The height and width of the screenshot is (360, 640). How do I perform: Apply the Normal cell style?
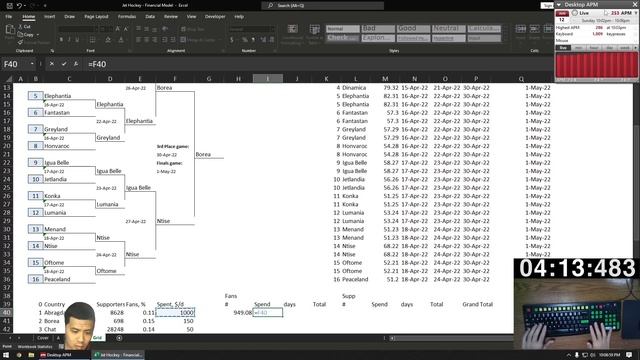point(343,29)
